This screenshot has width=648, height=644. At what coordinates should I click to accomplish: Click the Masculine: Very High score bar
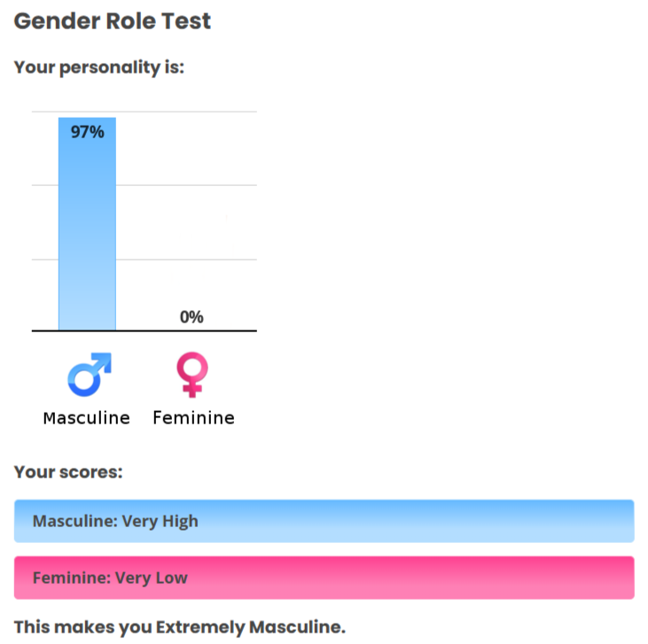point(324,521)
